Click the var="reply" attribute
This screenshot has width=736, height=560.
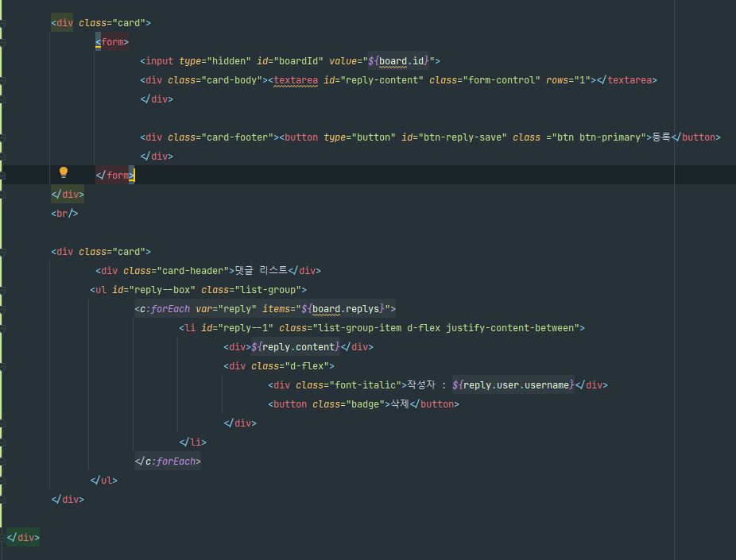coord(226,309)
